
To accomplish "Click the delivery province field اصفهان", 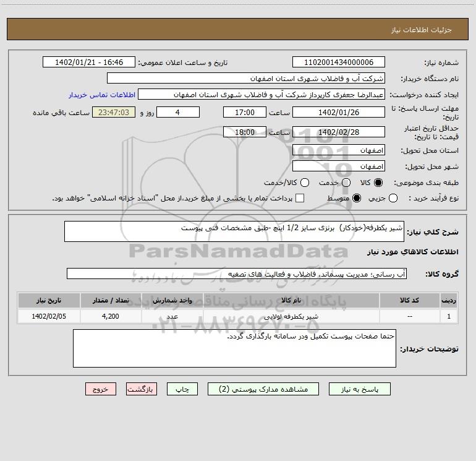I will pyautogui.click(x=339, y=150).
